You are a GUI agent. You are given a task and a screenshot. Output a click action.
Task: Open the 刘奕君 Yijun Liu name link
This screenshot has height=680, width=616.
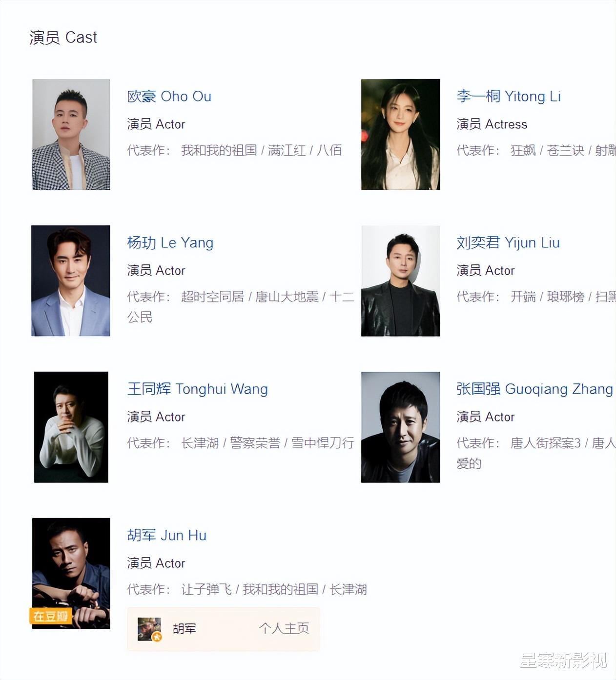point(508,242)
